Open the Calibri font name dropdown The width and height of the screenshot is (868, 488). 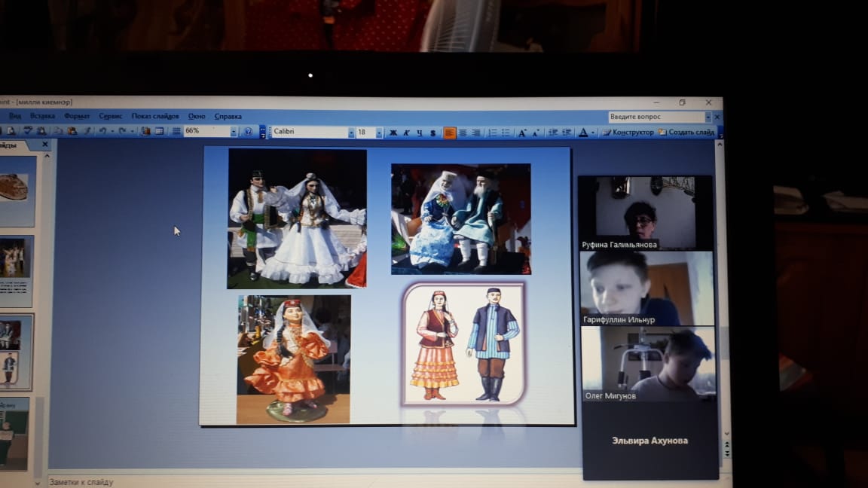coord(351,133)
